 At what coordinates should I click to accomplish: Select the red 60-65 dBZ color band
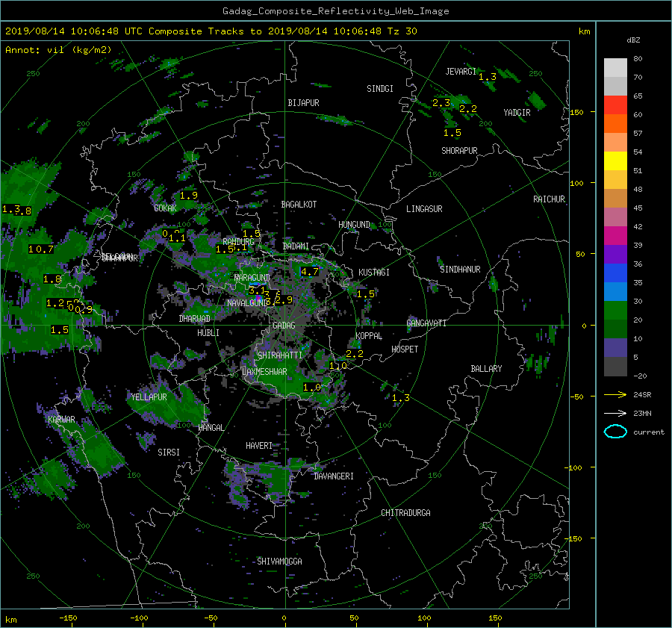[x=615, y=105]
